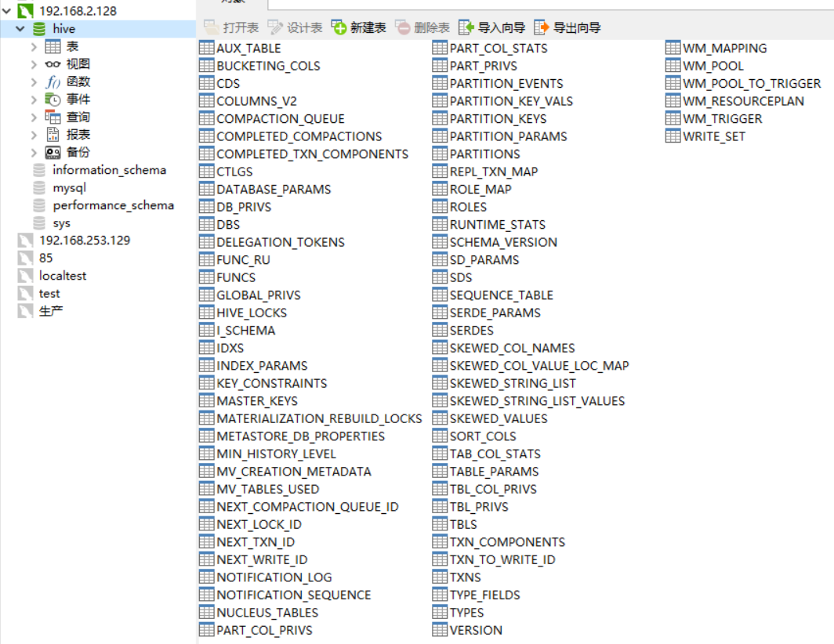Expand the 备份 backup node
This screenshot has height=644, width=834.
coord(34,153)
